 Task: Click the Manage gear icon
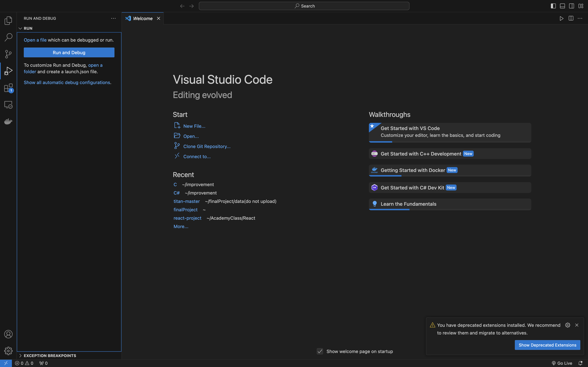pyautogui.click(x=8, y=351)
